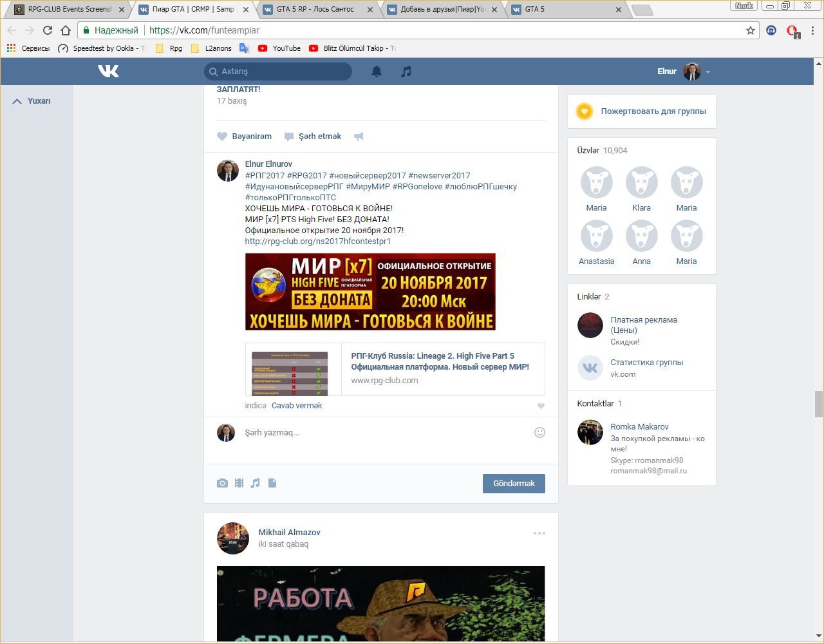The width and height of the screenshot is (824, 644).
Task: Send the comment with Göndərmək button
Action: point(514,484)
